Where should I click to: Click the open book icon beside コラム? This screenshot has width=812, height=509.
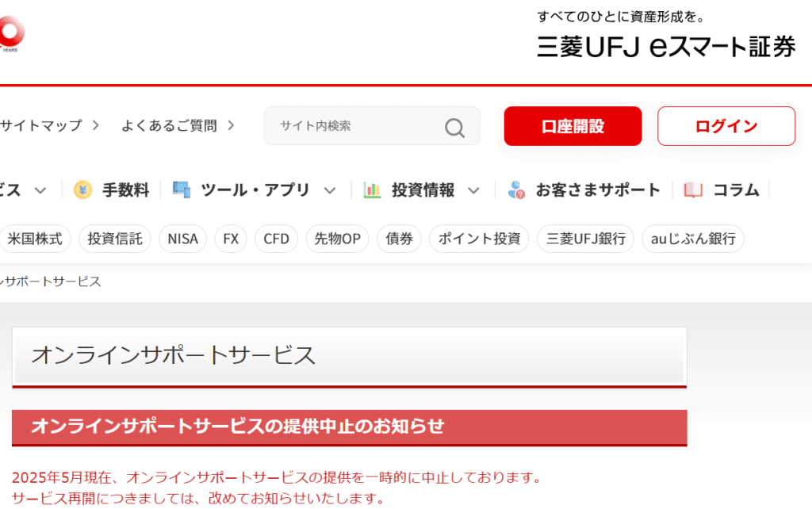(693, 190)
